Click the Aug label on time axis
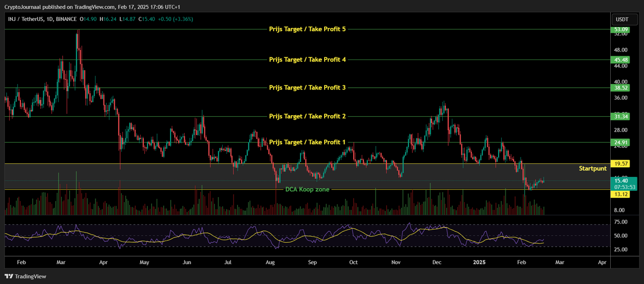This screenshot has width=644, height=284. coord(270,263)
